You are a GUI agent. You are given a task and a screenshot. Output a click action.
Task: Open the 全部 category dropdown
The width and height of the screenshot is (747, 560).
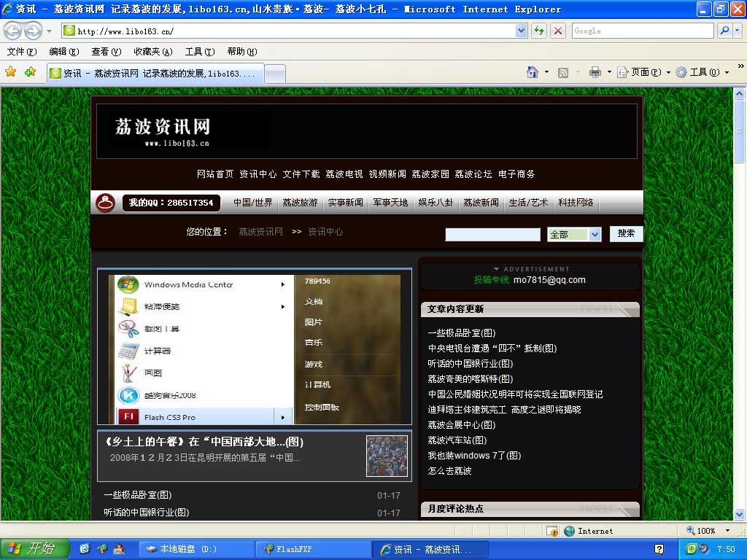pyautogui.click(x=574, y=234)
